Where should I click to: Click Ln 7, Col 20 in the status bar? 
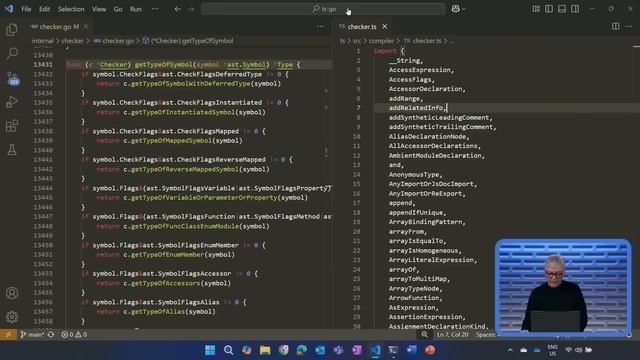click(453, 334)
